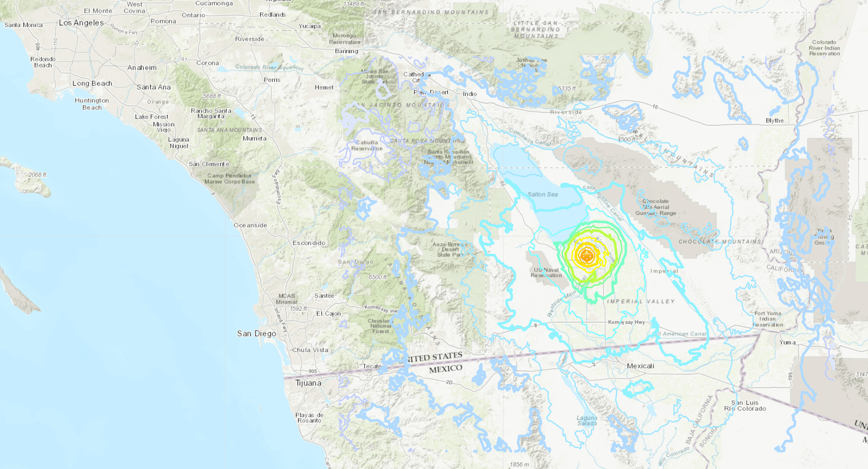Select the Colorado River Indian Reservation label

point(824,48)
